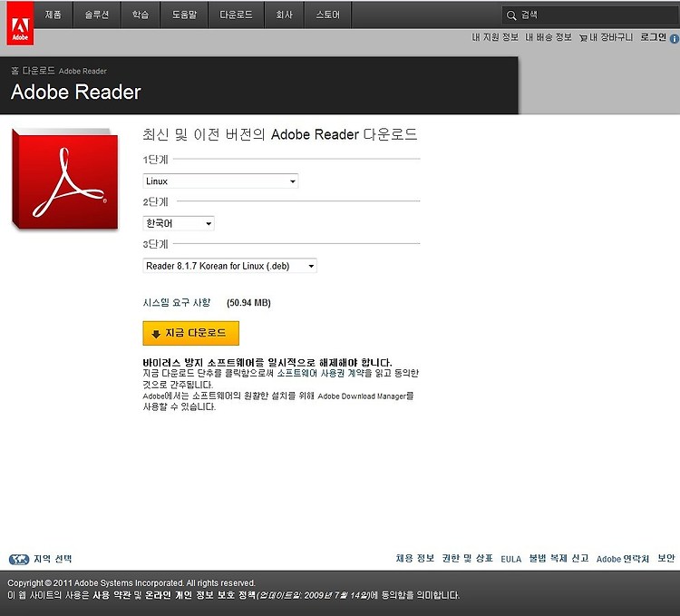Click the 다운로드 breadcrumb link
The width and height of the screenshot is (680, 616).
click(x=39, y=71)
